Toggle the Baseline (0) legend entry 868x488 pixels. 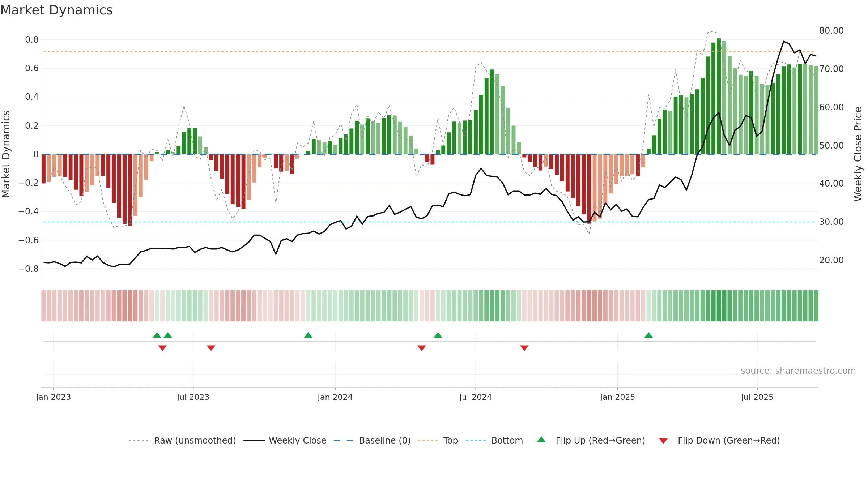coord(372,440)
